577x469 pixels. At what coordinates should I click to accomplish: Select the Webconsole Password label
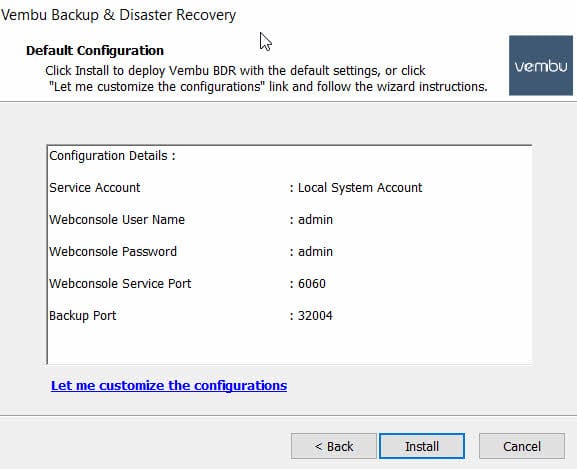point(113,252)
